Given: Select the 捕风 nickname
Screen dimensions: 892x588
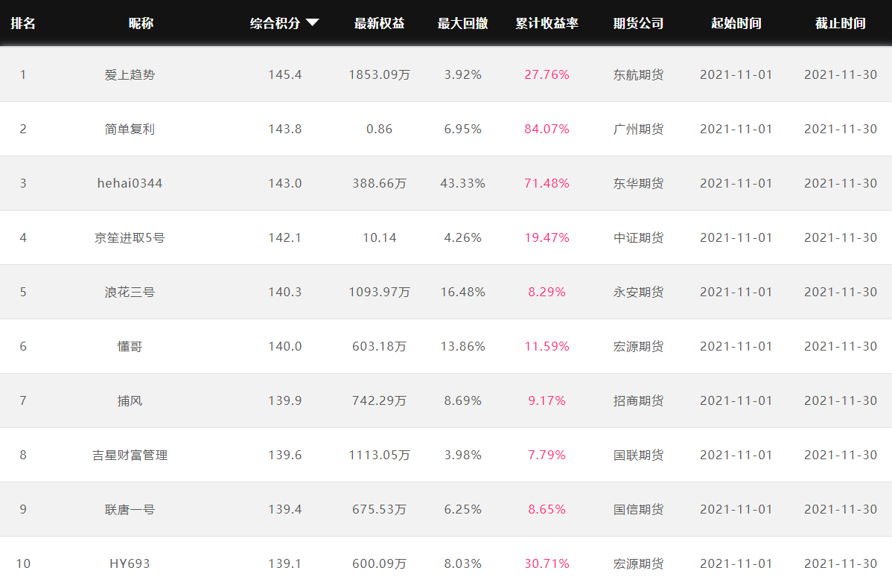Looking at the screenshot, I should coord(130,400).
